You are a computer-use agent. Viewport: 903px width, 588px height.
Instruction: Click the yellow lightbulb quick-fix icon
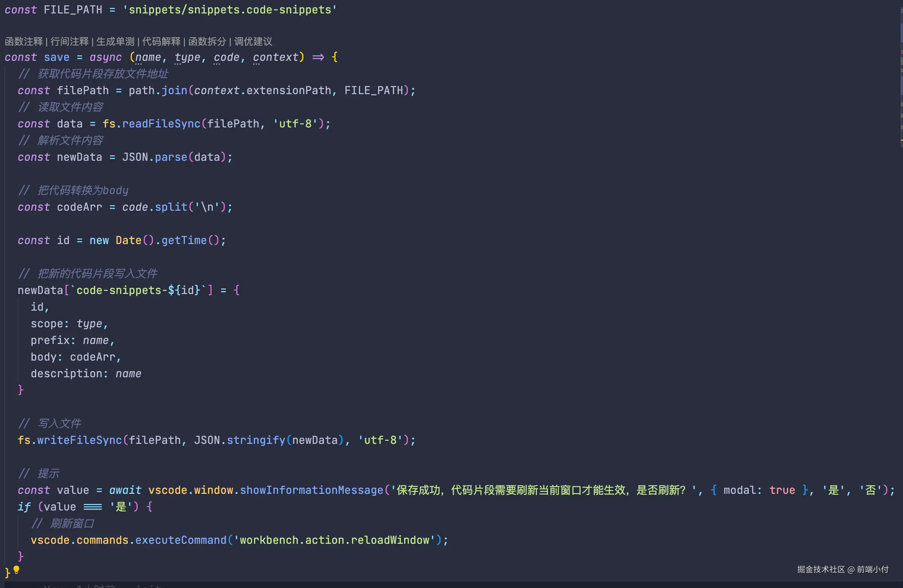tap(16, 570)
